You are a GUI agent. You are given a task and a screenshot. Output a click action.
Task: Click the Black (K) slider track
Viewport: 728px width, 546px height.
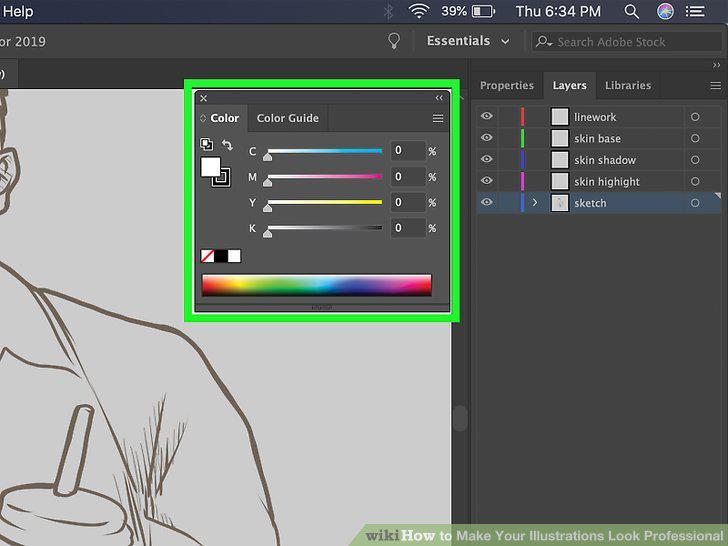coord(325,228)
